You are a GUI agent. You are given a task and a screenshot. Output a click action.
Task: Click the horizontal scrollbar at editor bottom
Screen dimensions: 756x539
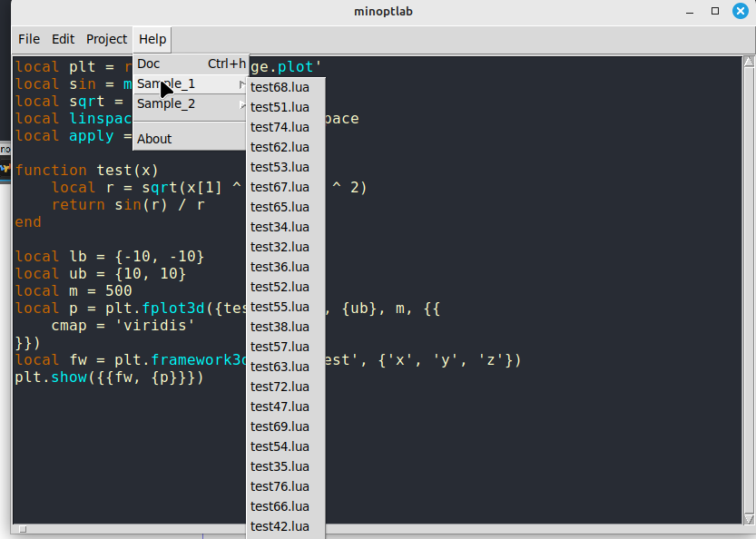click(x=378, y=529)
